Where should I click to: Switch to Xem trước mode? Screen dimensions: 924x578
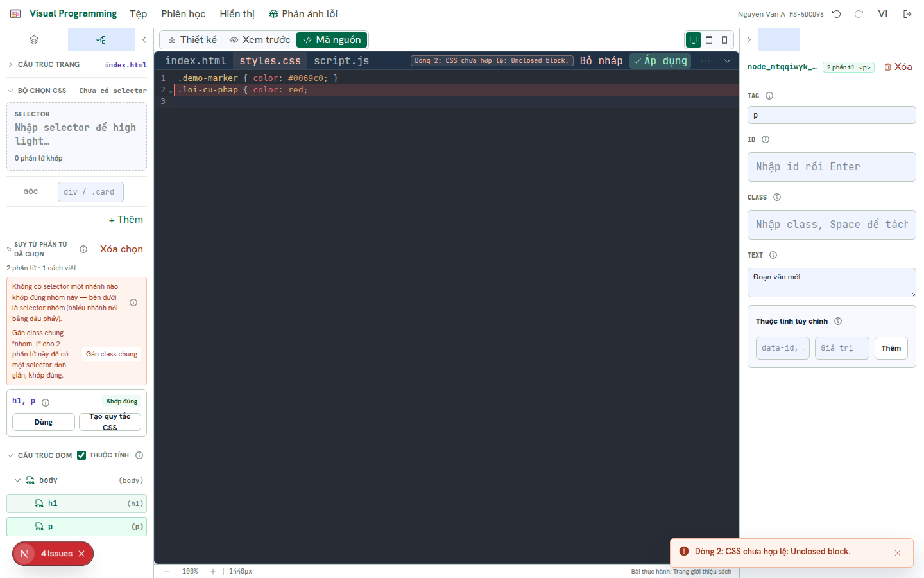(260, 40)
